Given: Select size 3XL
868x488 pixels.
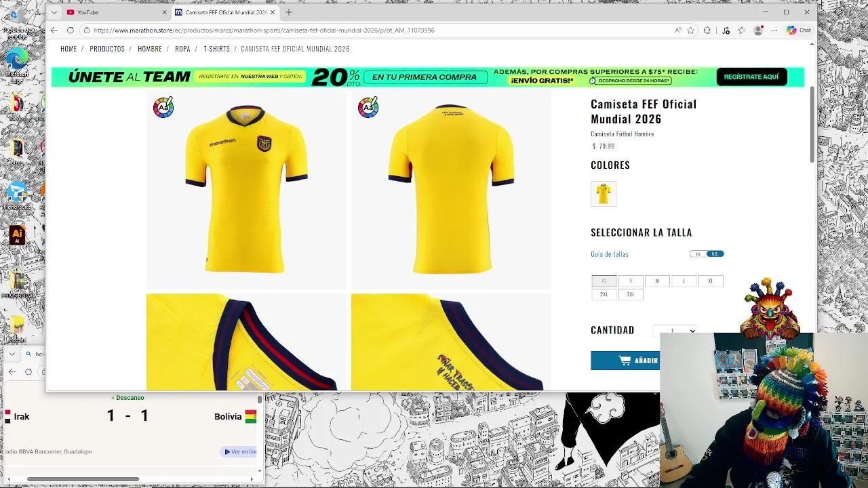Looking at the screenshot, I should coord(631,295).
